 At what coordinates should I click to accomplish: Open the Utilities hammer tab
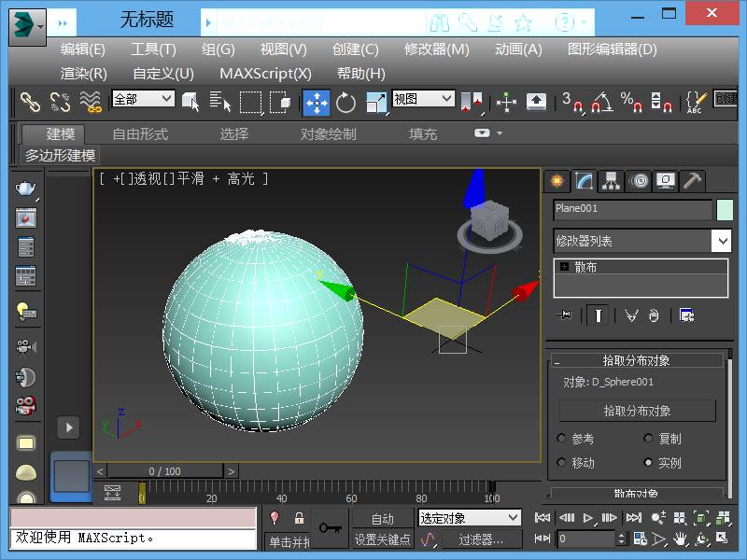click(x=692, y=181)
